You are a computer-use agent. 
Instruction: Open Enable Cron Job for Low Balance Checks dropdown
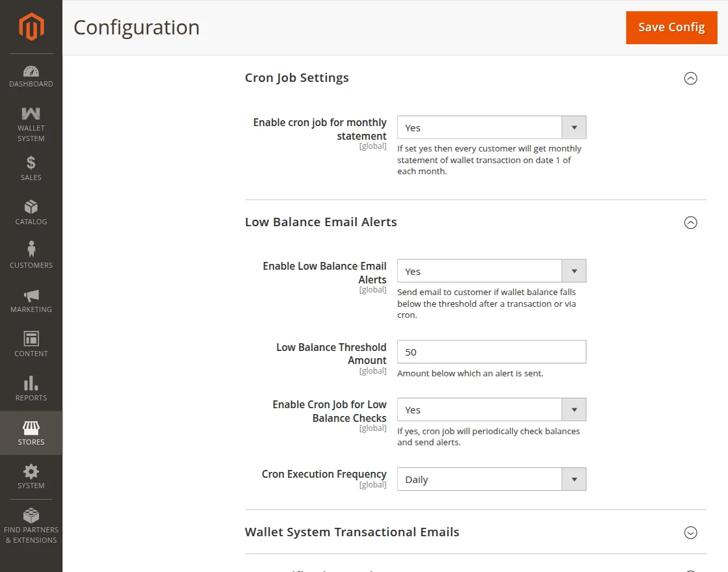[x=491, y=409]
